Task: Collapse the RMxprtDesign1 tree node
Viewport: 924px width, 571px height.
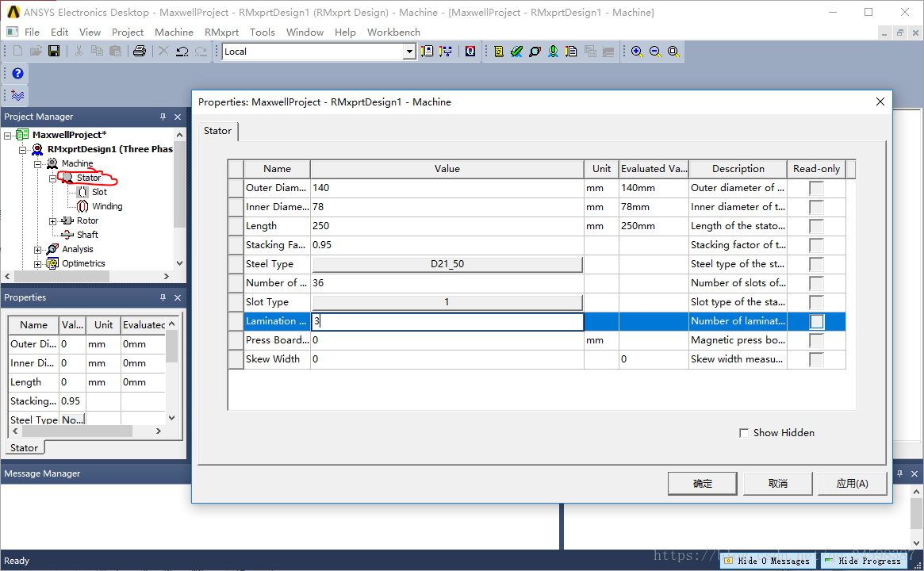Action: [x=22, y=150]
